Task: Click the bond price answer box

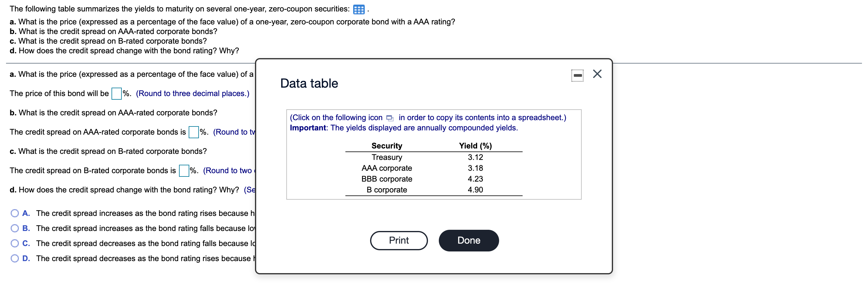Action: (117, 94)
